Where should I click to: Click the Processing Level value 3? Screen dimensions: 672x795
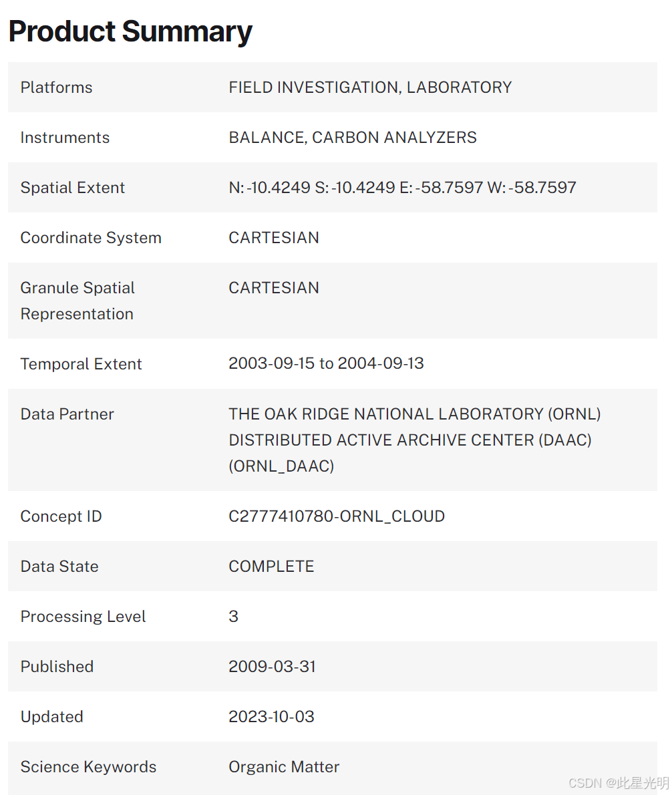click(233, 617)
